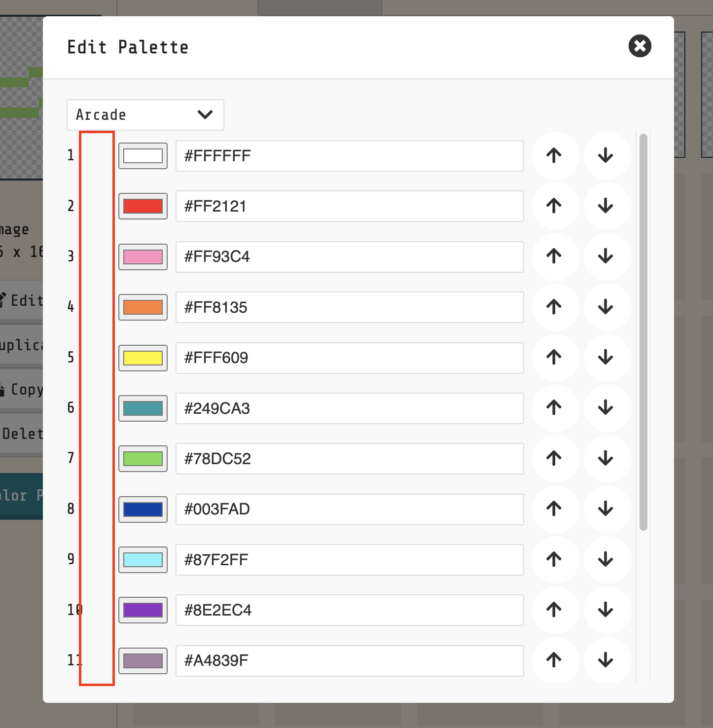The image size is (713, 728).
Task: Move color #FF93C4 down the list
Action: pos(606,256)
